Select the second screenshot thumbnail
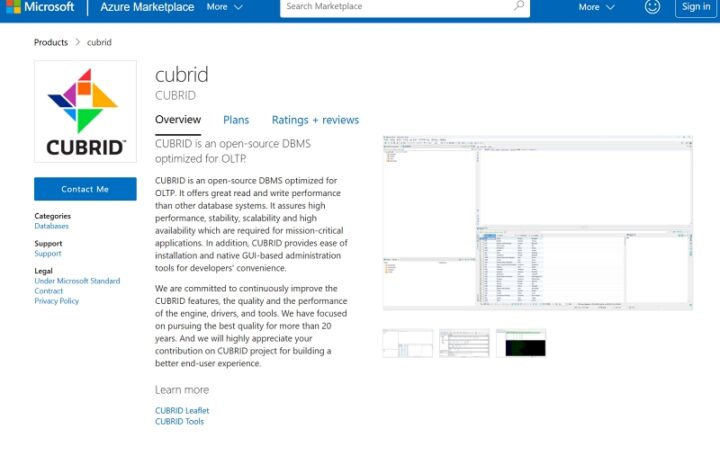 point(464,343)
